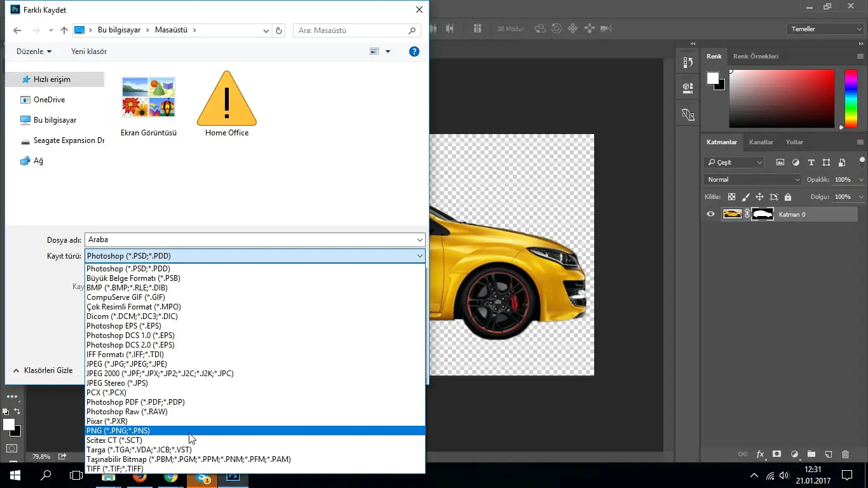Click the add layer mask icon
This screenshot has height=488, width=868.
[x=776, y=454]
